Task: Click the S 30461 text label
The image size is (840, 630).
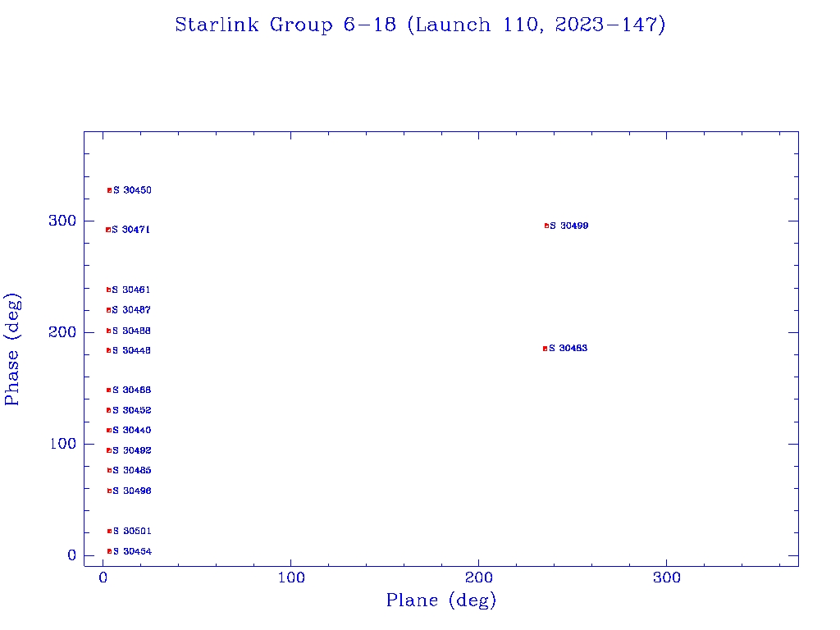Action: [x=131, y=290]
